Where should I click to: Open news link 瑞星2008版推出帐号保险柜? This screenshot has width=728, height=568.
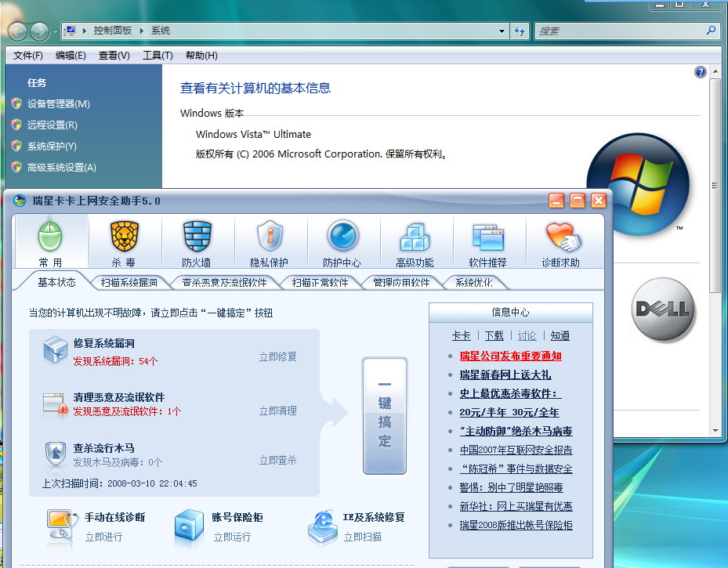[x=516, y=525]
